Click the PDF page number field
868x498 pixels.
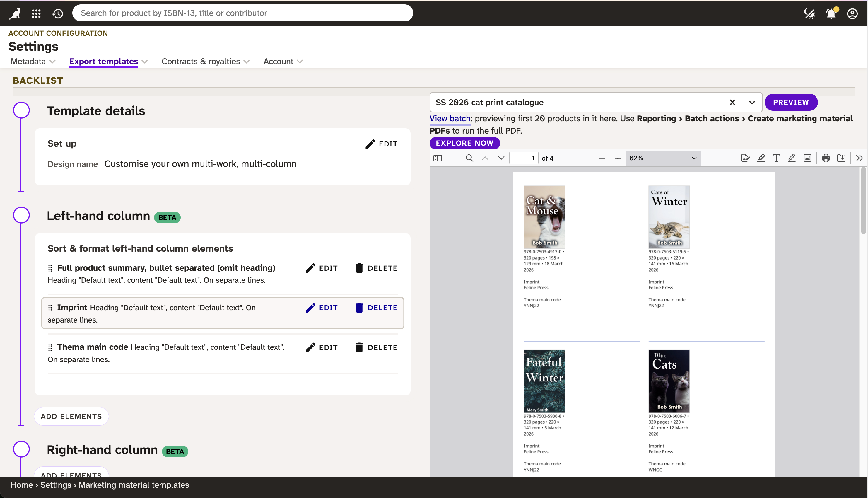point(523,158)
